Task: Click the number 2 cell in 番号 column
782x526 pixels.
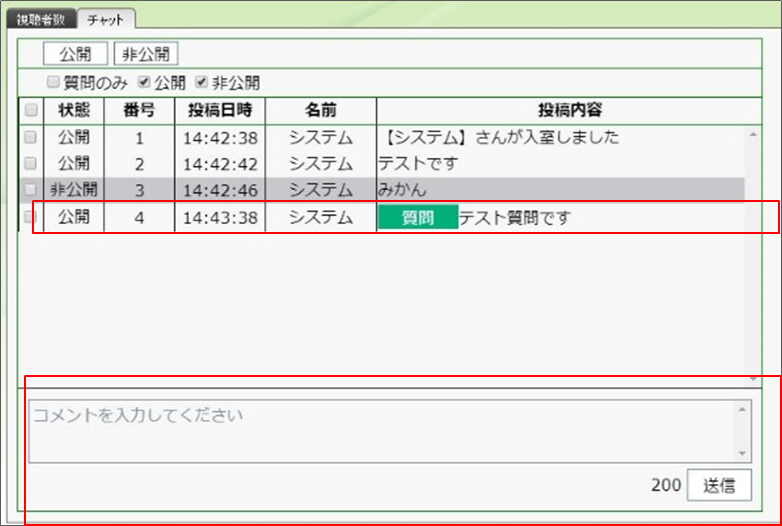Action: pyautogui.click(x=139, y=164)
